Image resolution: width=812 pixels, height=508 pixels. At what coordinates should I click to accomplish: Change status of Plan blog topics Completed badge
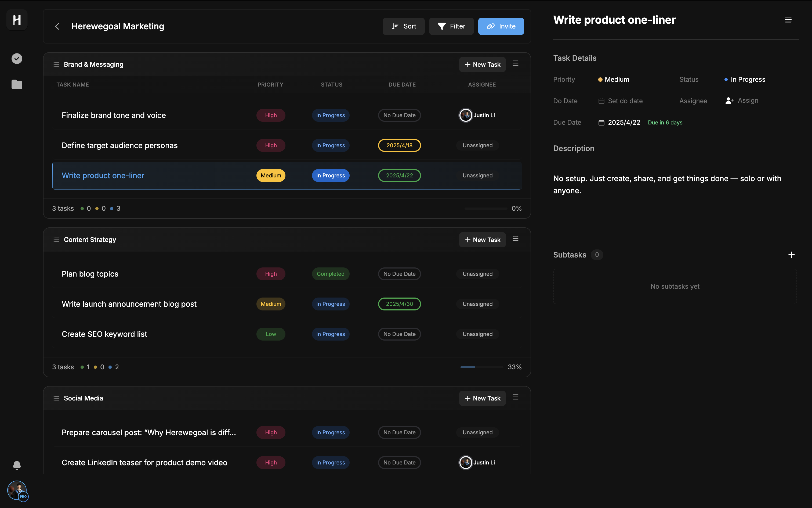[331, 274]
